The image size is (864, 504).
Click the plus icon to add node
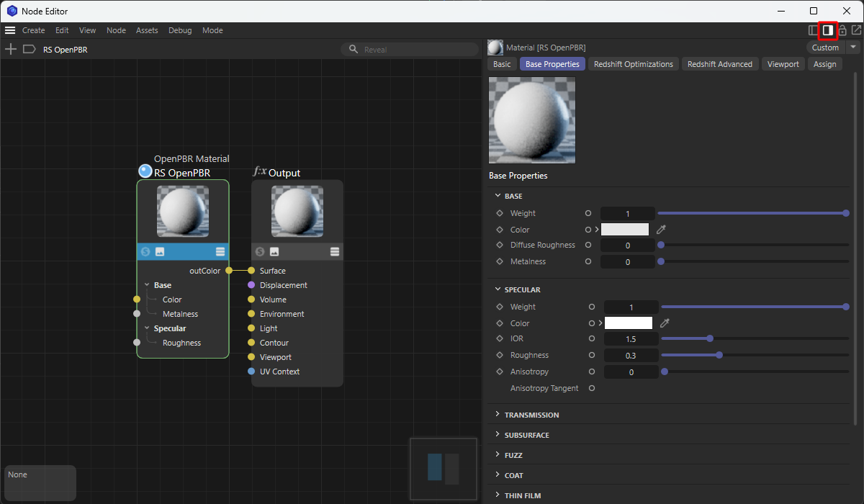point(11,50)
